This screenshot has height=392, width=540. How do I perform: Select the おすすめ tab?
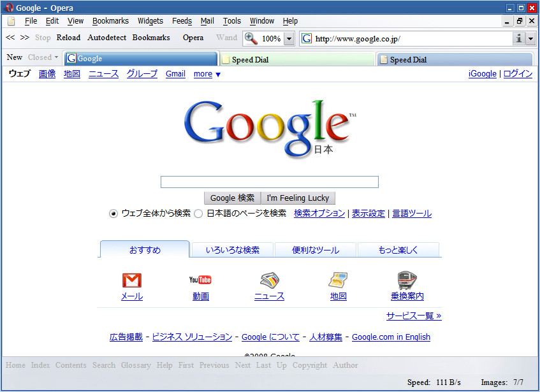[145, 249]
